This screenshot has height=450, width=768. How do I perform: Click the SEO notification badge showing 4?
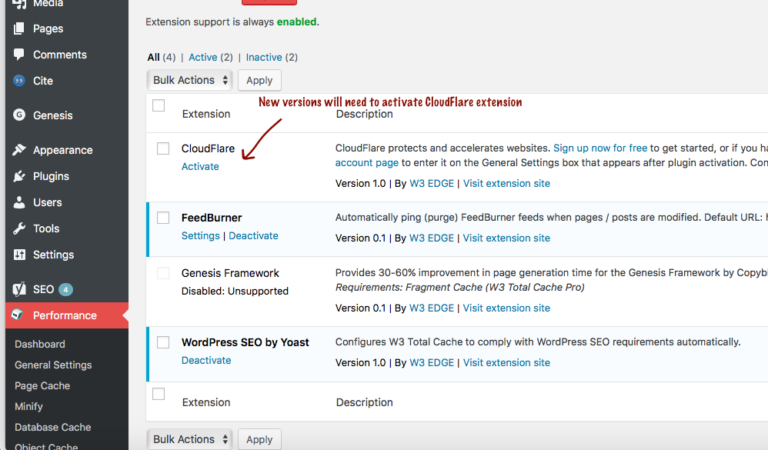(x=66, y=290)
